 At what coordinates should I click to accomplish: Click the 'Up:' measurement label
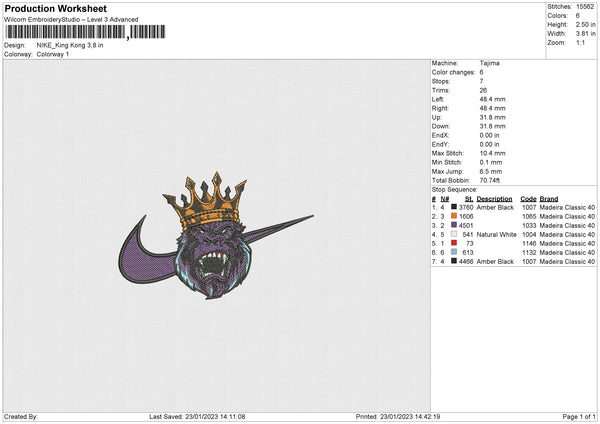coord(437,117)
